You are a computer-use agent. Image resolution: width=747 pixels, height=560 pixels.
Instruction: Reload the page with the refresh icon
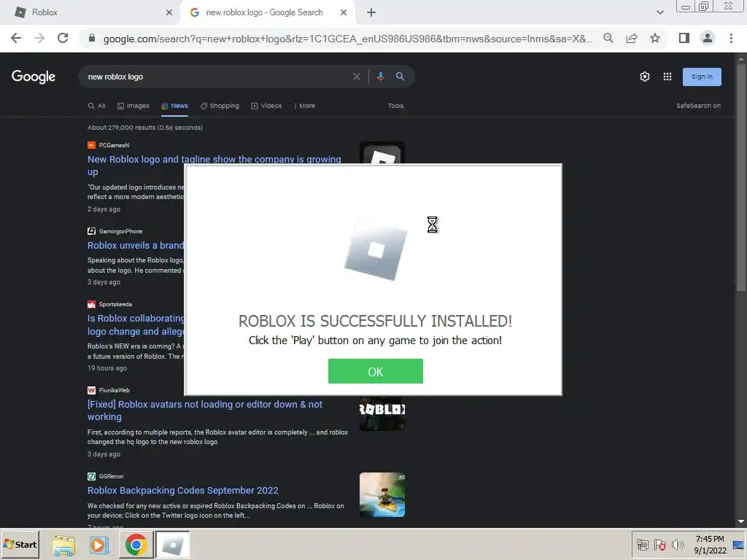pos(63,38)
